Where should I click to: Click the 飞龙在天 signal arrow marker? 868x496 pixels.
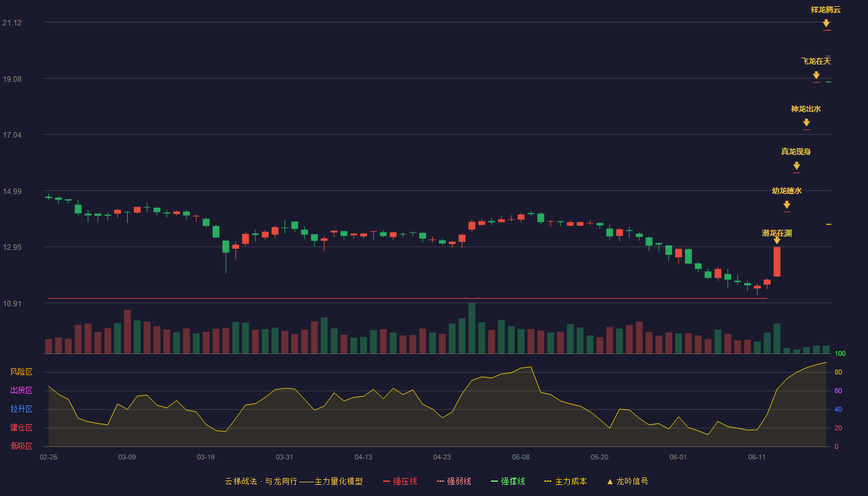pyautogui.click(x=816, y=75)
